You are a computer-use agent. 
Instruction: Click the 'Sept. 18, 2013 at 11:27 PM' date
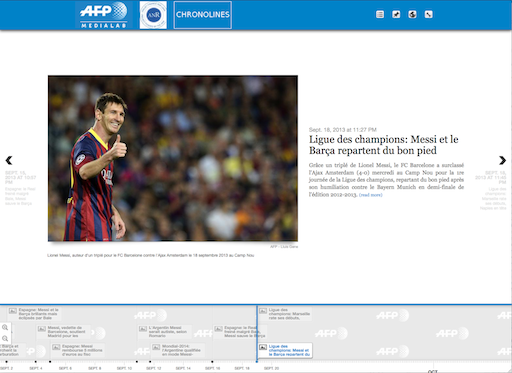343,130
